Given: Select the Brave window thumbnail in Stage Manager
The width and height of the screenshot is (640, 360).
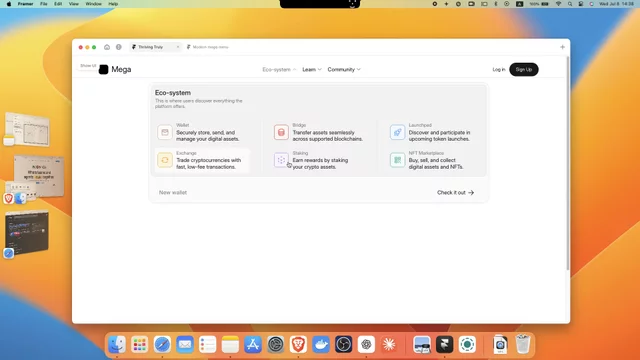Looking at the screenshot, I should click(x=38, y=176).
